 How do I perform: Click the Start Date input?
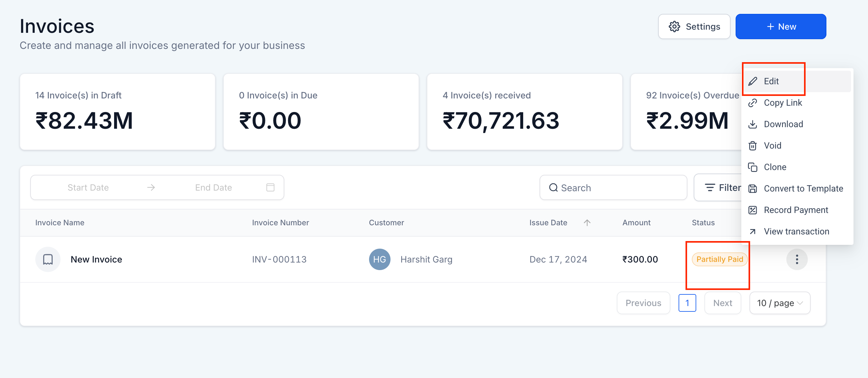(88, 187)
